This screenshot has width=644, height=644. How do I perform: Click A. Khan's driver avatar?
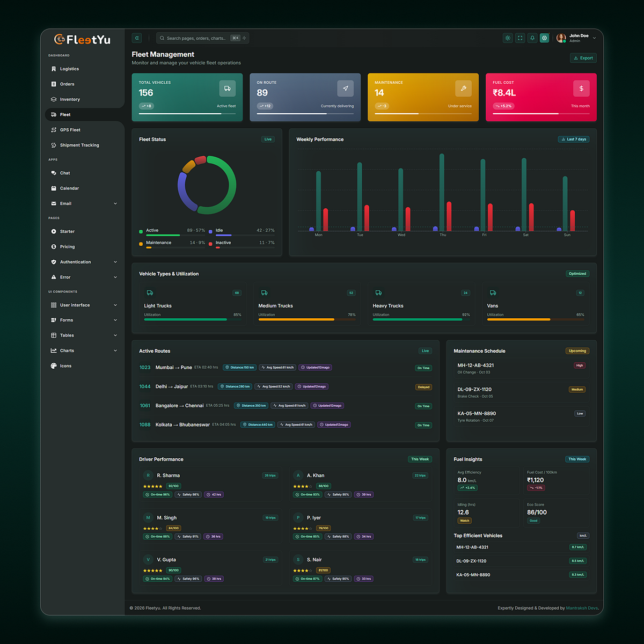(298, 475)
